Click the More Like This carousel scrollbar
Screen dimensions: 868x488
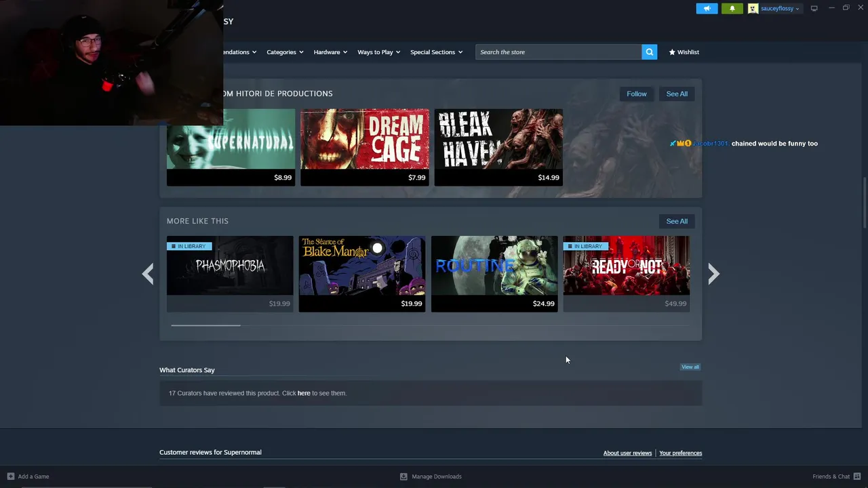point(205,325)
